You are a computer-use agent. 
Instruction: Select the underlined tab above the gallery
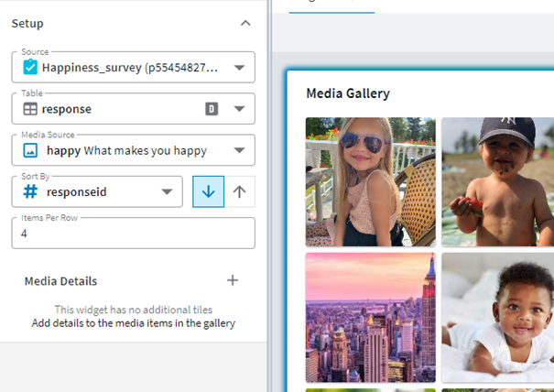pyautogui.click(x=331, y=6)
